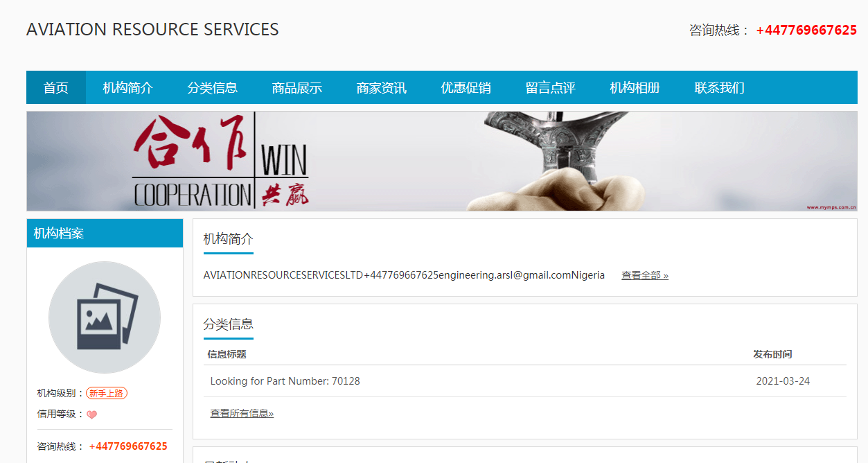868x463 pixels.
Task: Open the 商家资讯 navigation item
Action: coord(382,87)
